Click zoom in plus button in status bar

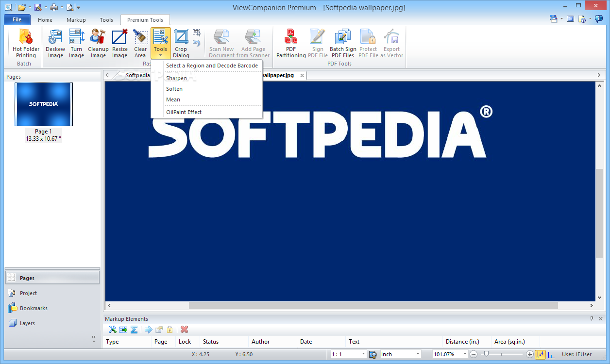click(530, 354)
